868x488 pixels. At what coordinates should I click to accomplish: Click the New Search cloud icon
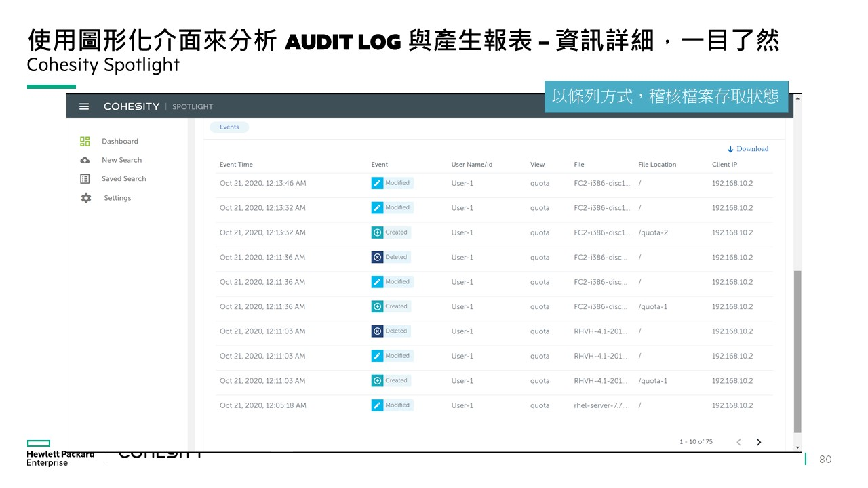tap(85, 160)
